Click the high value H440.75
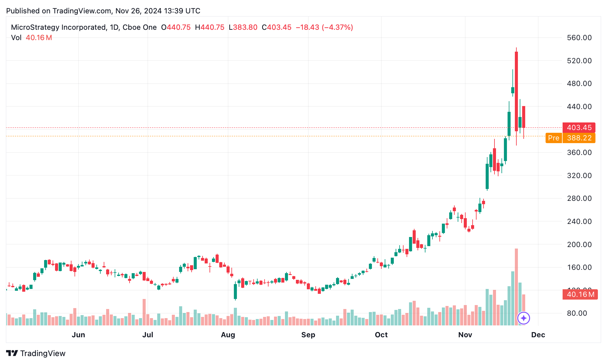Viewport: 607px width, 364px height. tap(210, 27)
